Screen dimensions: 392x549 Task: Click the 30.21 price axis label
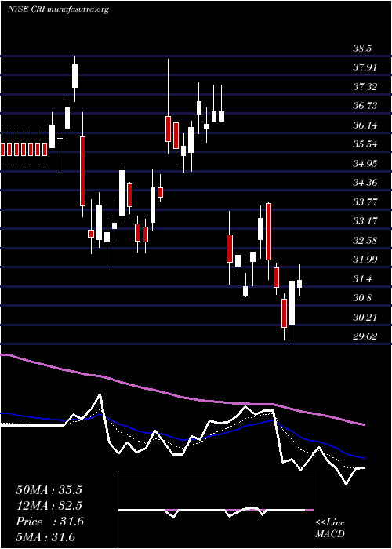tap(365, 318)
